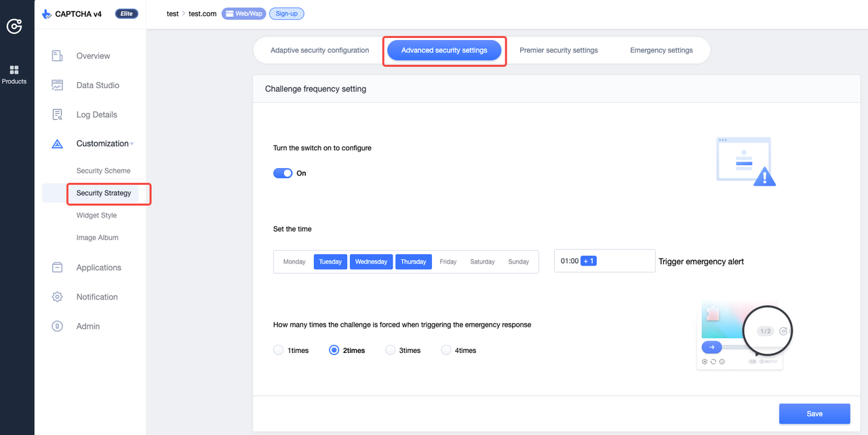Click the Applications box icon
This screenshot has height=435, width=868.
click(58, 268)
